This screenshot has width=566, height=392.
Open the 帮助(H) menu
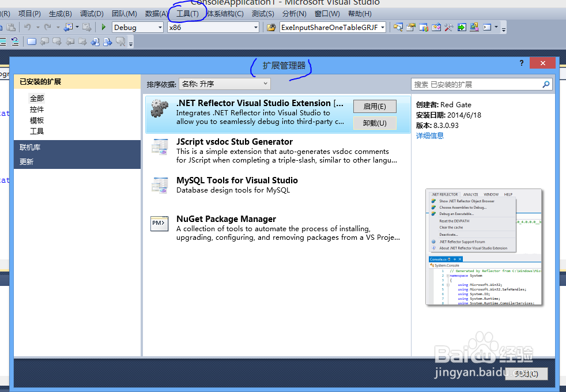pyautogui.click(x=360, y=14)
